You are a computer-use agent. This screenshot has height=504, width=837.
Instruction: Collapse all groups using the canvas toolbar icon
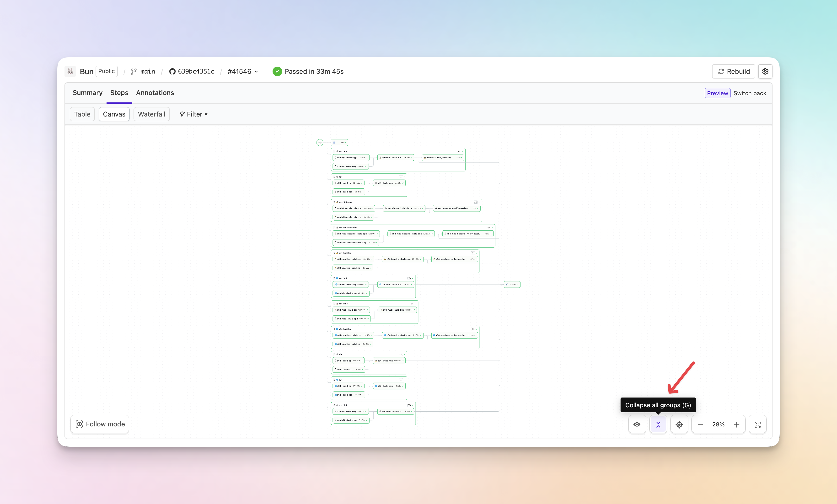click(x=658, y=424)
